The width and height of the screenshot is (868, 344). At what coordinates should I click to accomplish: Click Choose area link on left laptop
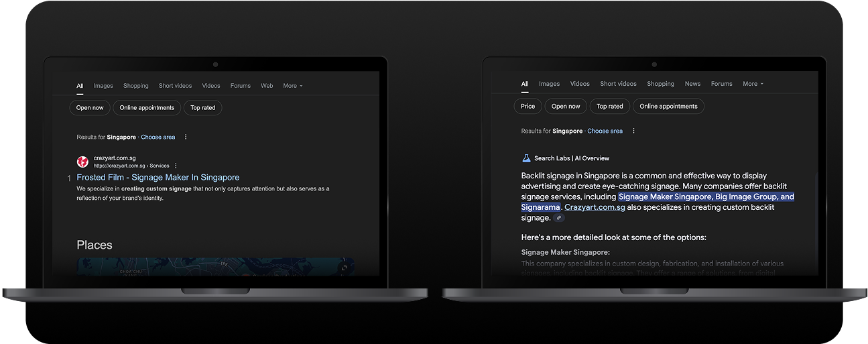click(158, 137)
